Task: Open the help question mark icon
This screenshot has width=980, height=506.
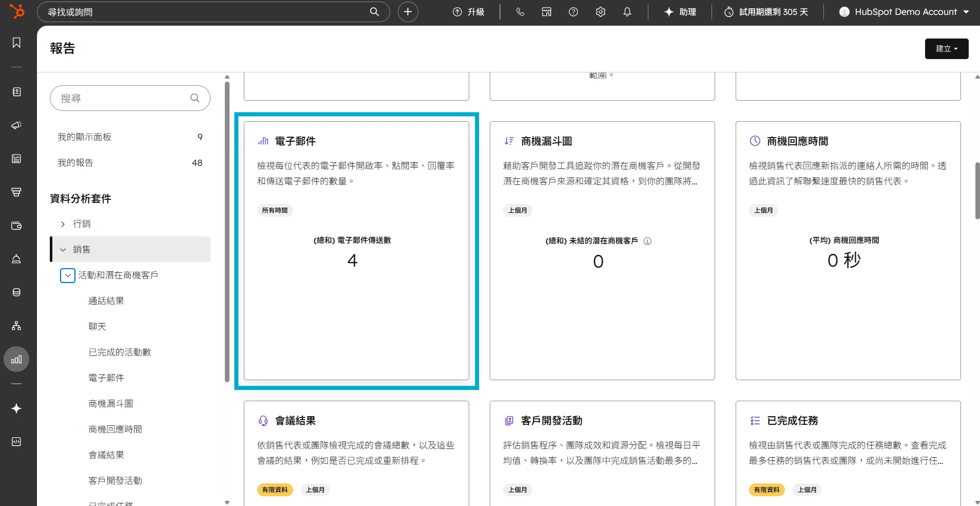Action: point(573,12)
